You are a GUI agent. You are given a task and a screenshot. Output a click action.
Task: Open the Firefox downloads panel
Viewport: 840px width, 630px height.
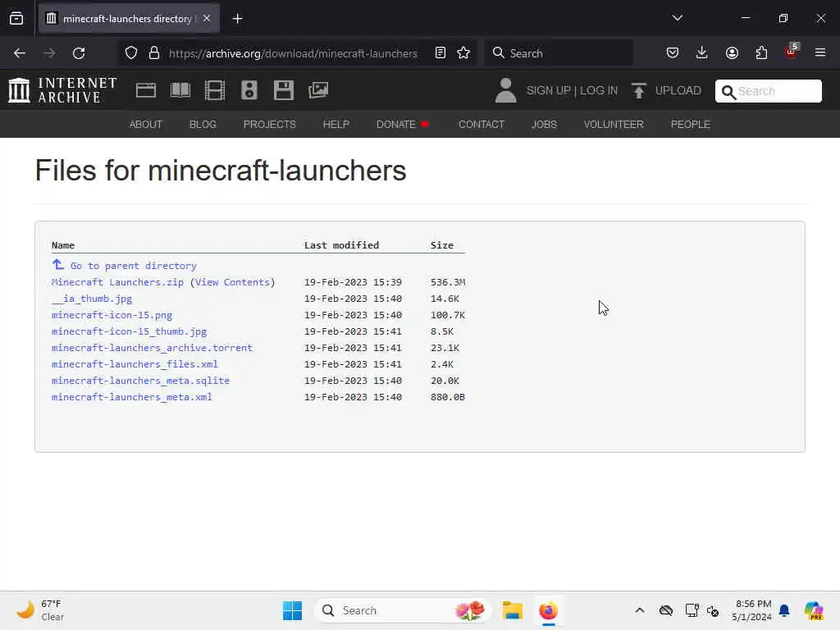point(702,53)
